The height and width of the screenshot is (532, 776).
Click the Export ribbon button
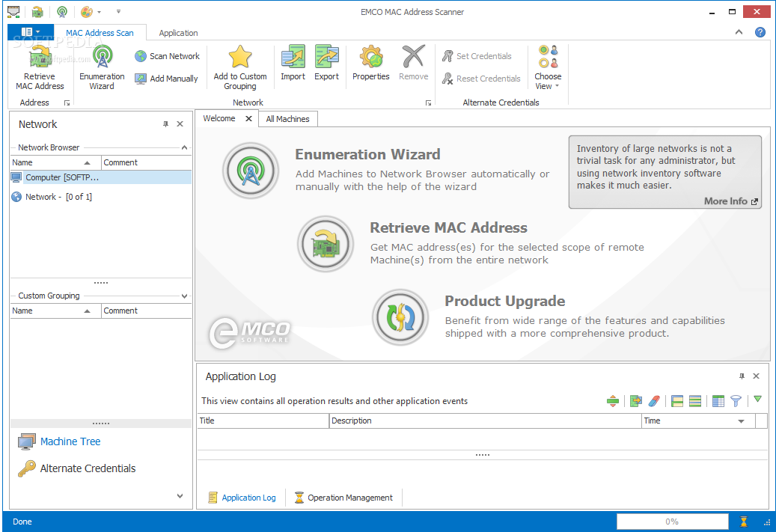click(x=326, y=63)
